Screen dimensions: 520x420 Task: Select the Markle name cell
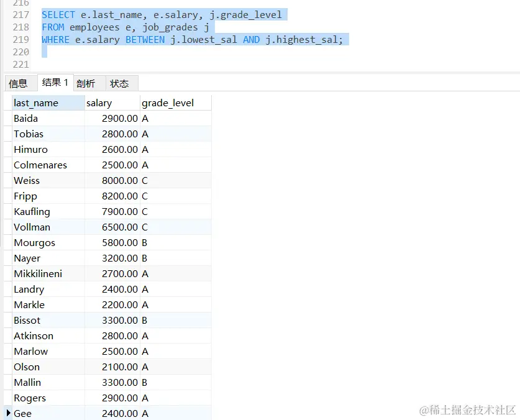[x=48, y=305]
